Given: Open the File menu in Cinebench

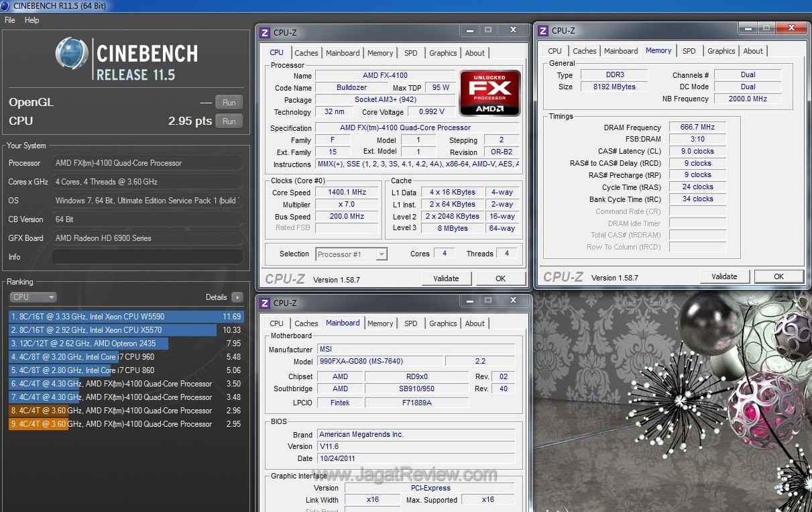Looking at the screenshot, I should tap(10, 20).
